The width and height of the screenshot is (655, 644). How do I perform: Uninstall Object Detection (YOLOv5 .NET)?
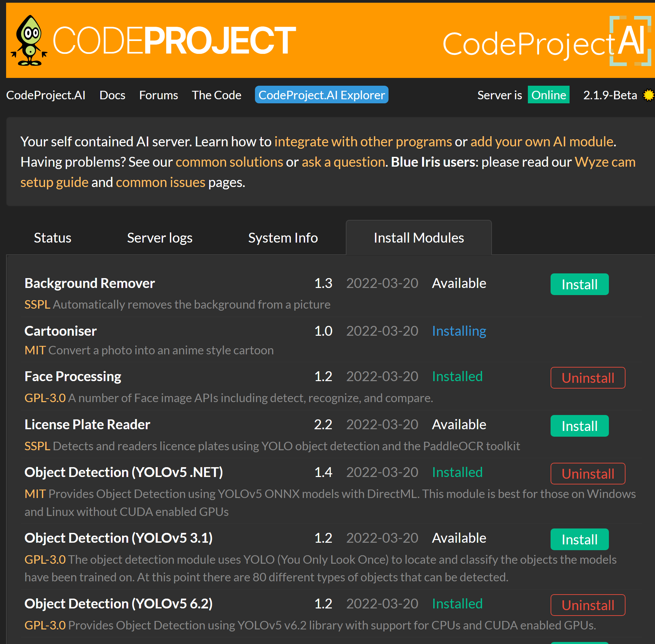[588, 474]
